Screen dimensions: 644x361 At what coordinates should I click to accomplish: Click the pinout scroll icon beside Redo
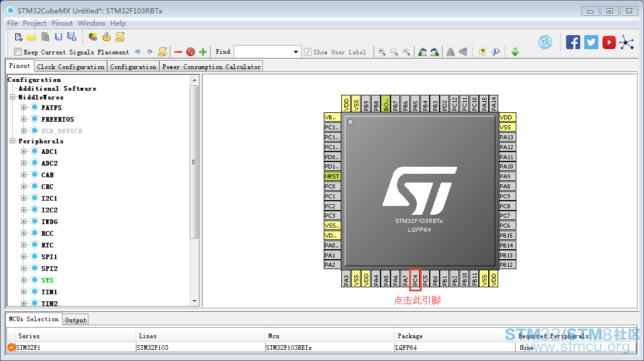(163, 51)
